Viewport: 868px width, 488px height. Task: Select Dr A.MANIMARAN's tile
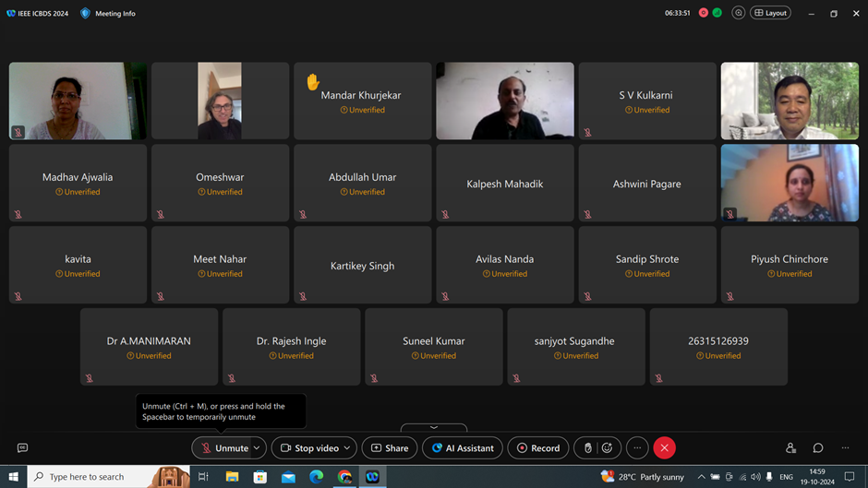pyautogui.click(x=149, y=347)
